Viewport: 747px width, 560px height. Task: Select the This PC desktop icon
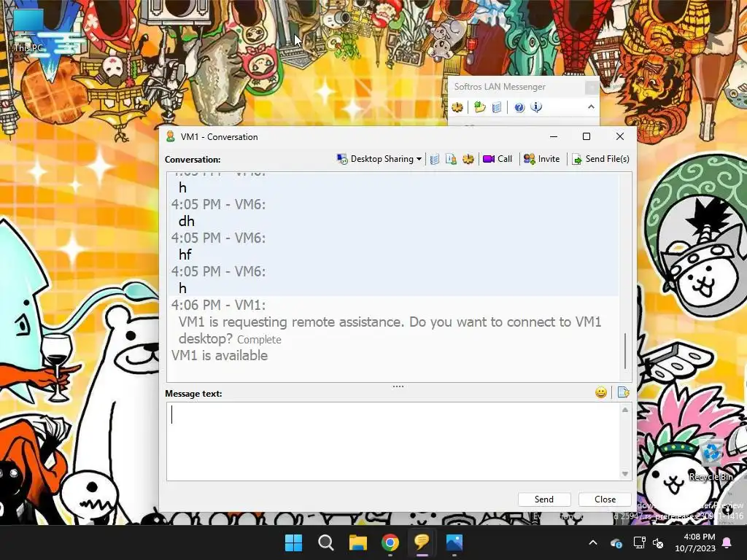pyautogui.click(x=28, y=30)
